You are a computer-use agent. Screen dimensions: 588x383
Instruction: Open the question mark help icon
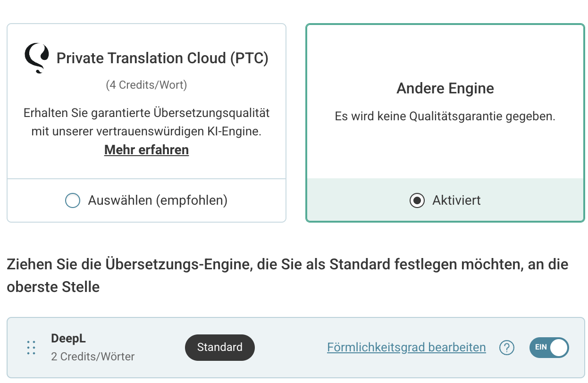(506, 348)
